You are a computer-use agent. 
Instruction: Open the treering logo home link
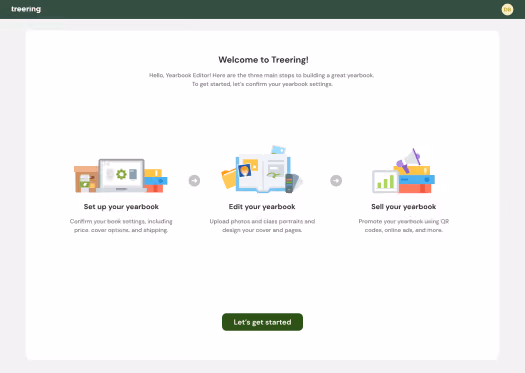(26, 9)
